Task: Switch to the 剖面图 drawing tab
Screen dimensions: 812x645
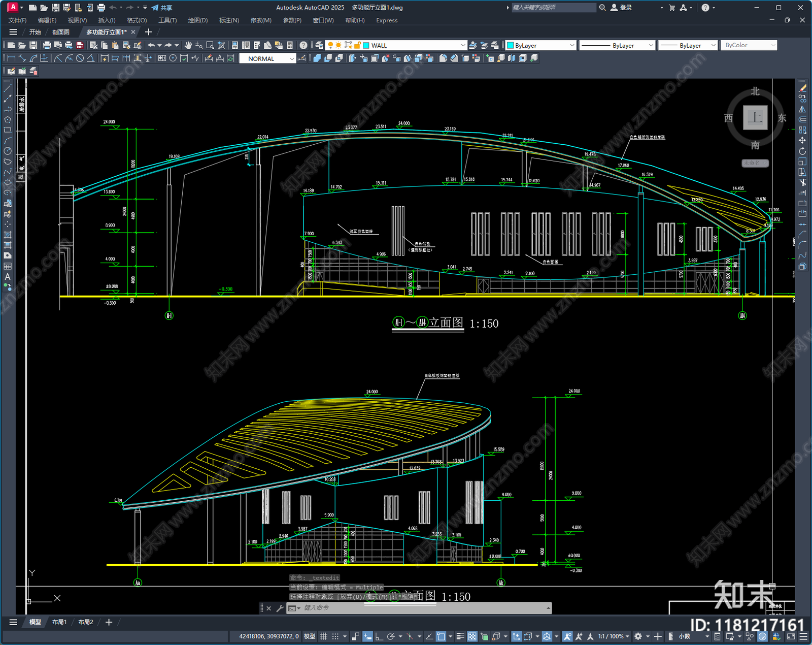Action: [61, 32]
